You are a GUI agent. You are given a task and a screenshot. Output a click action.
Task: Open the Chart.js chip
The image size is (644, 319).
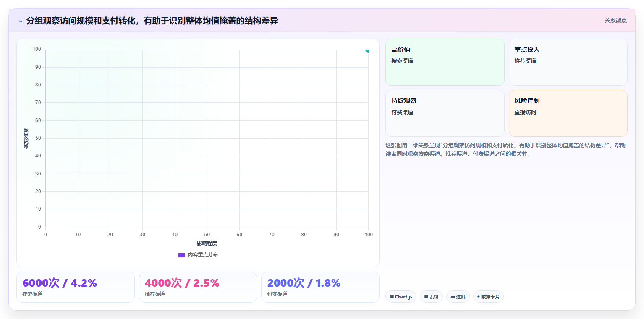click(x=401, y=297)
